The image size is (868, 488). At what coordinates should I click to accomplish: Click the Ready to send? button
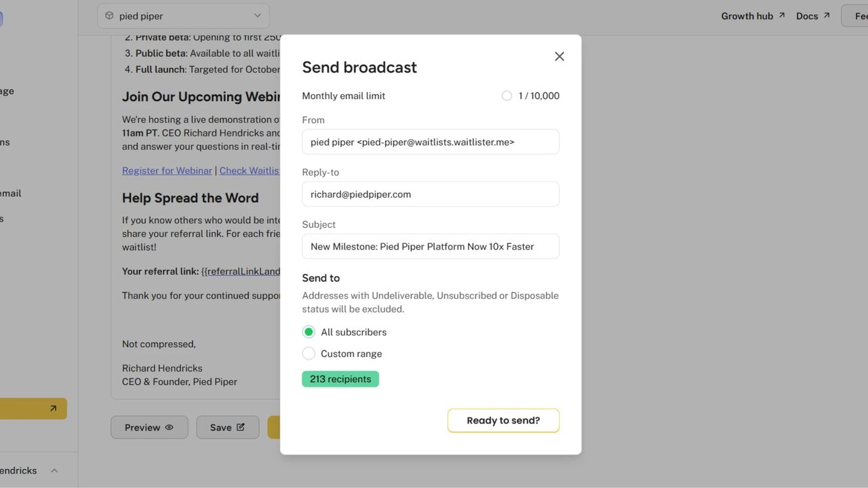[x=503, y=420]
